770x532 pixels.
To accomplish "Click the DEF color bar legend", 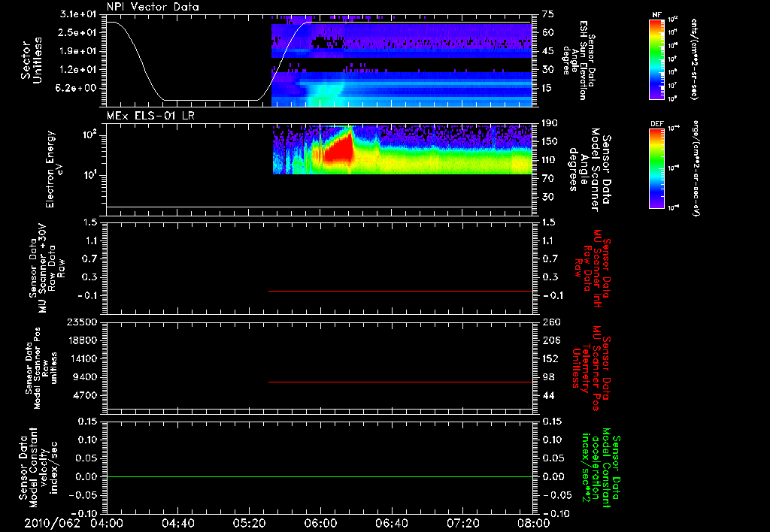I will [656, 168].
